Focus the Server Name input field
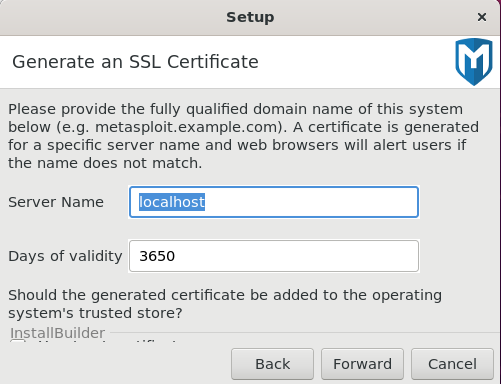 [x=274, y=202]
